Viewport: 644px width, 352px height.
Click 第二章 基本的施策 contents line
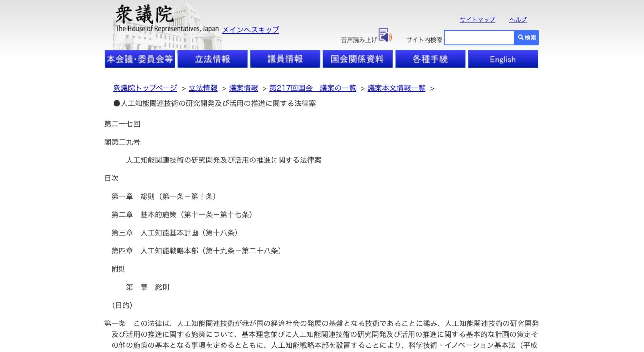click(183, 215)
